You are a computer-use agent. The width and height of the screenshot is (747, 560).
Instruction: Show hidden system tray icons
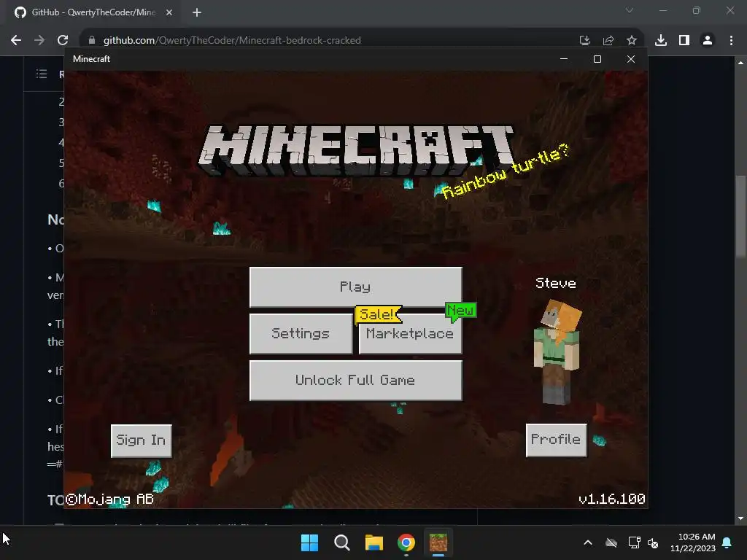click(x=588, y=542)
